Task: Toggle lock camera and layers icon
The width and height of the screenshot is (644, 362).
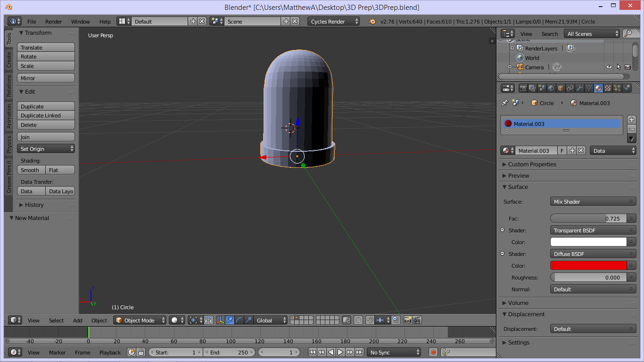Action: click(346, 320)
